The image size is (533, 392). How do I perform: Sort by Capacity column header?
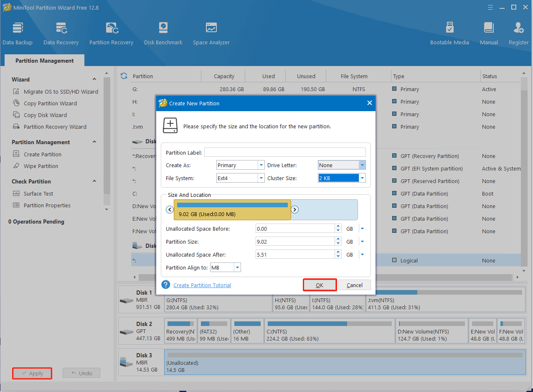tap(224, 76)
